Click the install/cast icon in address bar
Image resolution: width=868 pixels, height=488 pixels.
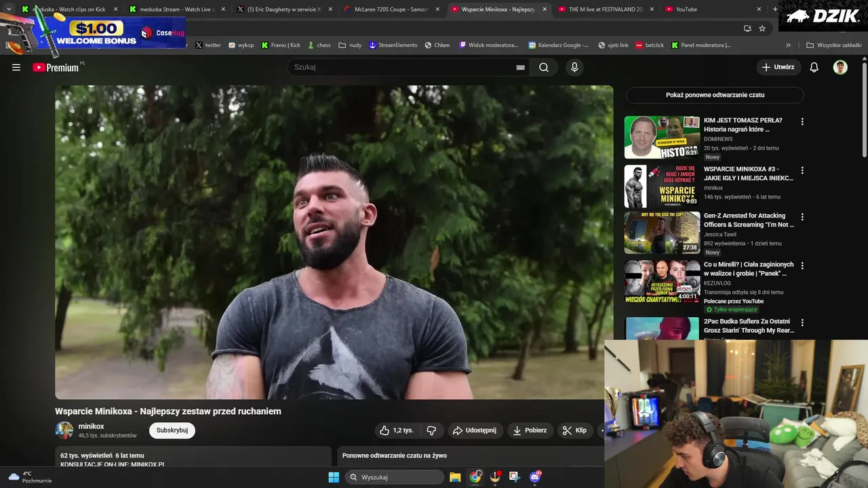(x=747, y=28)
